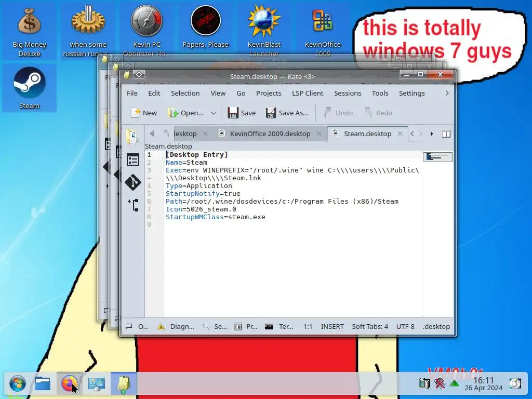Select the KevinBlast Launcher desktop icon
Viewport: 532px width, 399px height.
[x=264, y=32]
